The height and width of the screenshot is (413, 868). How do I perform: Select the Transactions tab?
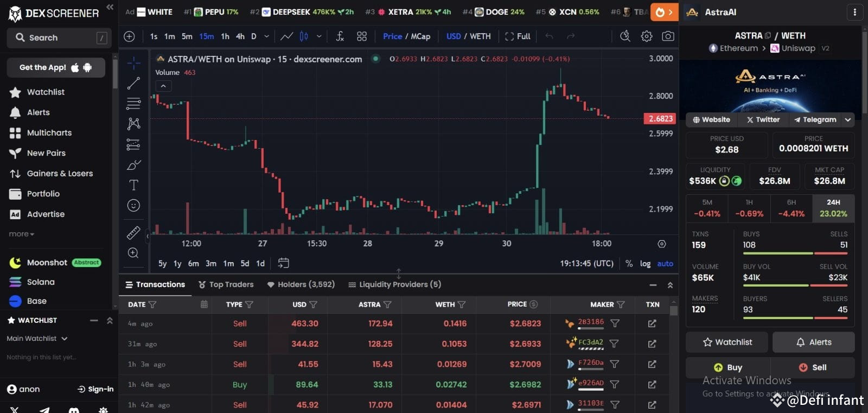pyautogui.click(x=155, y=284)
